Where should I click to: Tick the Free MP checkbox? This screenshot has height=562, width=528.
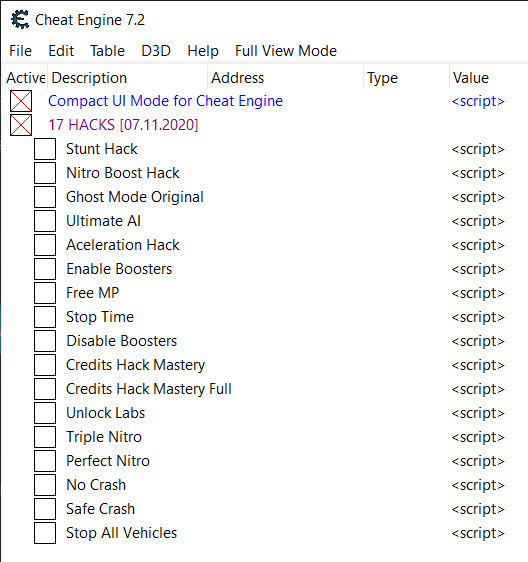pos(45,293)
